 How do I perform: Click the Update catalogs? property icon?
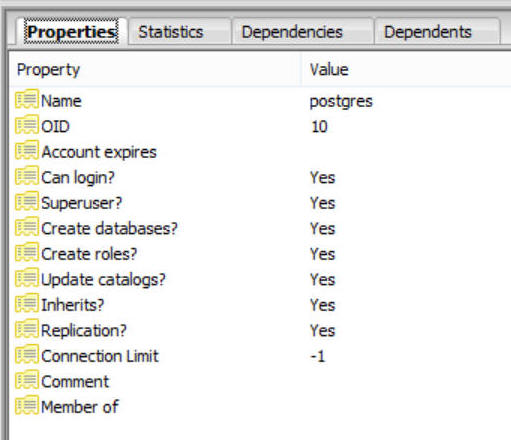click(27, 278)
